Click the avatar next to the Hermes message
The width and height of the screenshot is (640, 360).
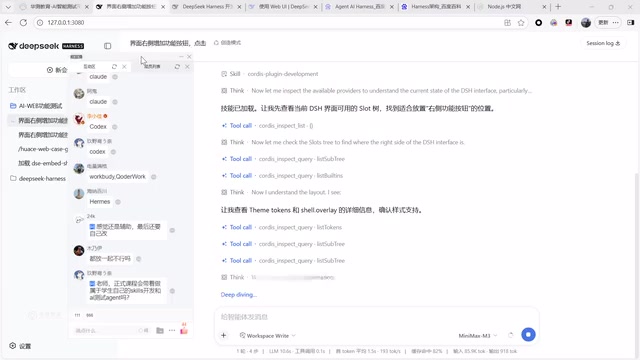(79, 194)
